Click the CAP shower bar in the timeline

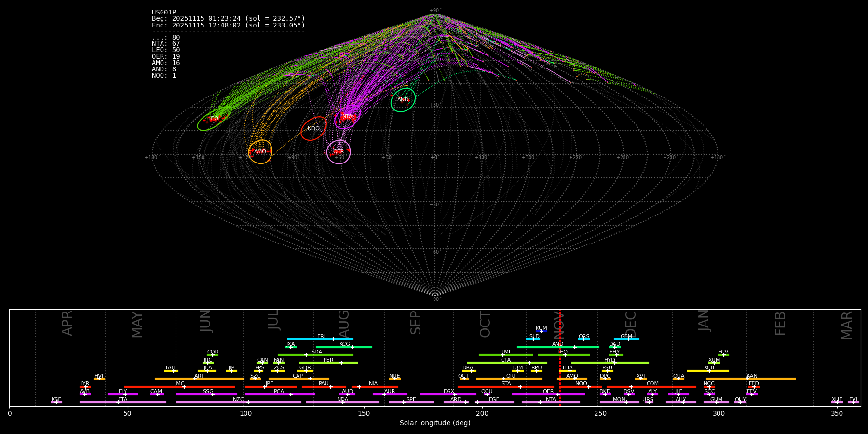pos(299,379)
